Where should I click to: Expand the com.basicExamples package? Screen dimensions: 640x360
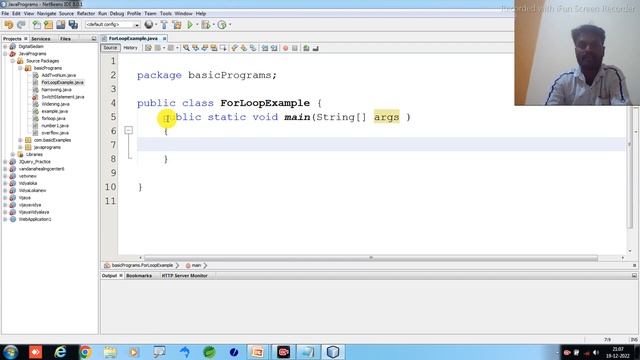click(x=20, y=140)
